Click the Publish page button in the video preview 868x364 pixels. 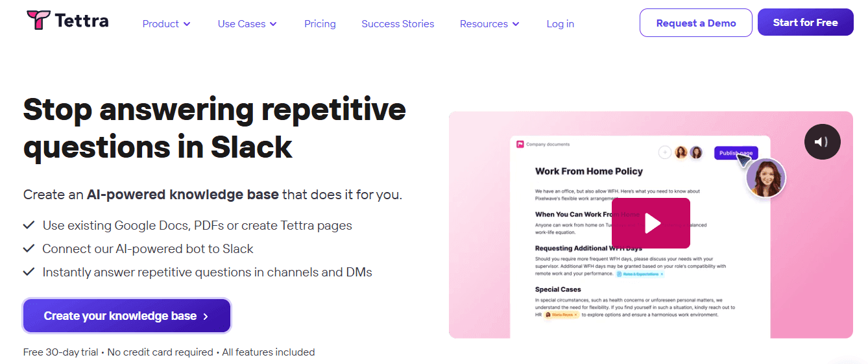click(x=736, y=153)
